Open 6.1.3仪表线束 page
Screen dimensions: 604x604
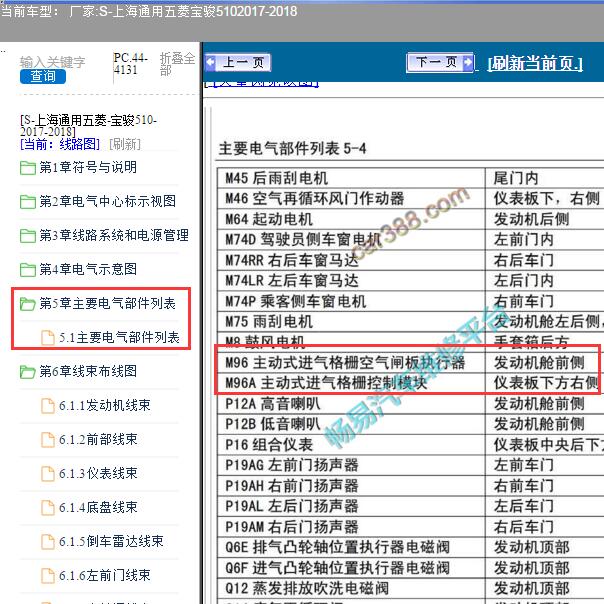(x=98, y=473)
